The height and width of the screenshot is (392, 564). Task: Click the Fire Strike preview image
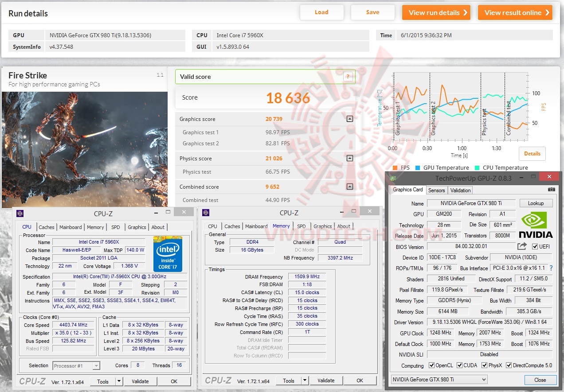point(85,149)
